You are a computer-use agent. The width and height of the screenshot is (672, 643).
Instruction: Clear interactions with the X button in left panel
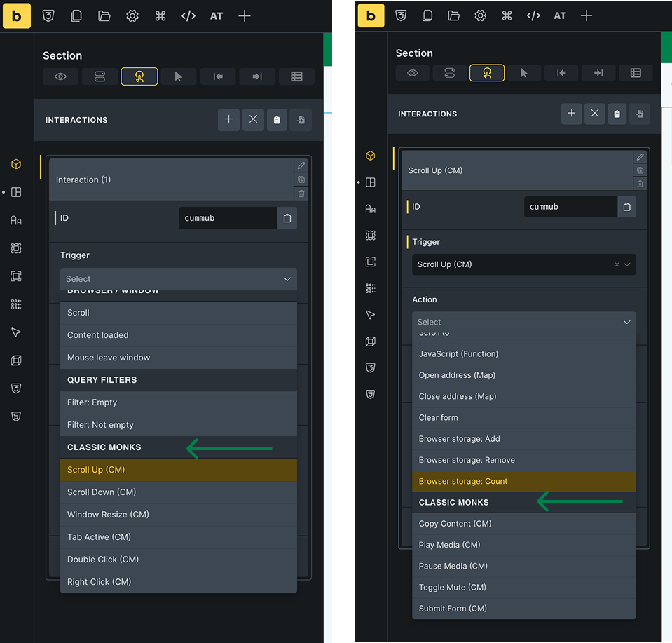coord(253,120)
